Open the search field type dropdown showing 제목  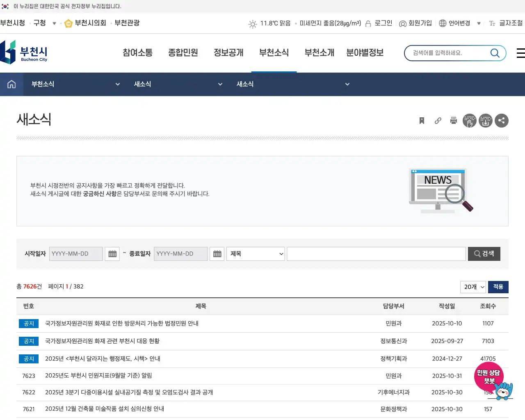[x=255, y=253]
